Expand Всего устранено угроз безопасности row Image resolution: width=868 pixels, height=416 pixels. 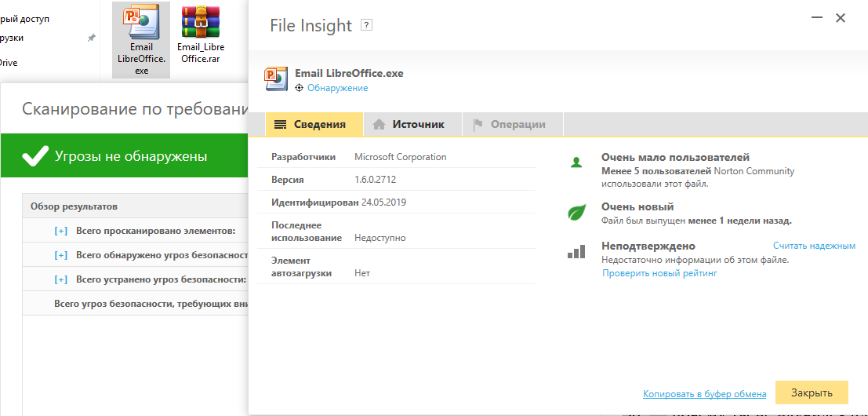(x=61, y=279)
